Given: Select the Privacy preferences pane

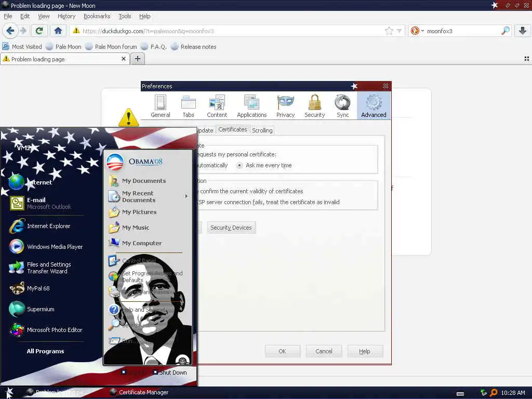Looking at the screenshot, I should pos(285,106).
